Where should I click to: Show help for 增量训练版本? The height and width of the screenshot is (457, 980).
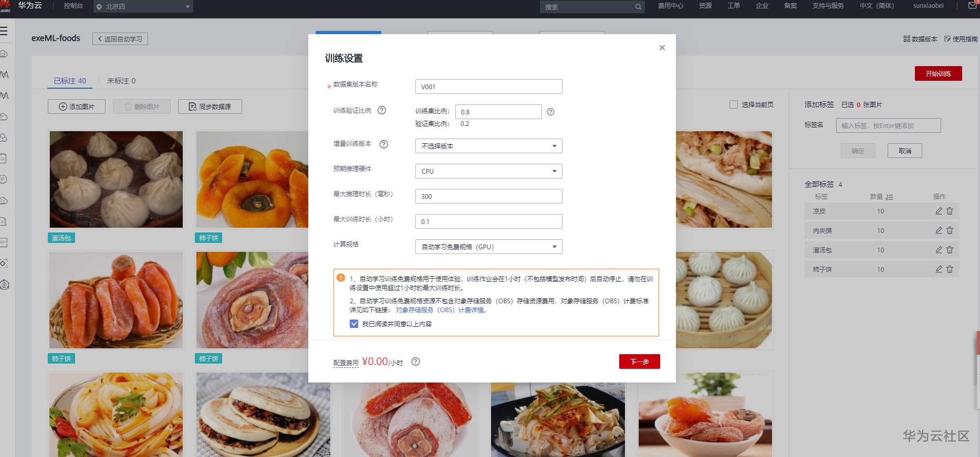tap(384, 144)
